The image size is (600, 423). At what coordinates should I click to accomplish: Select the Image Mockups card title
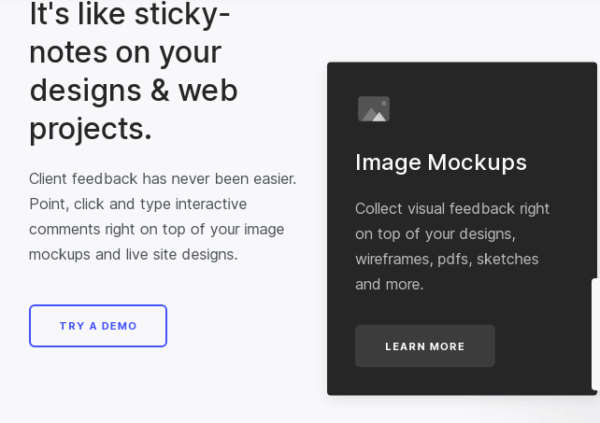point(440,162)
